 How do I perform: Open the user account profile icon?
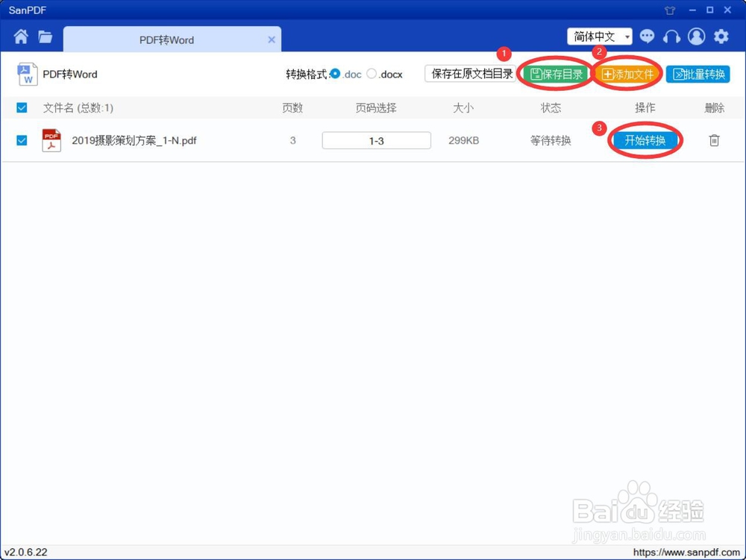coord(697,37)
